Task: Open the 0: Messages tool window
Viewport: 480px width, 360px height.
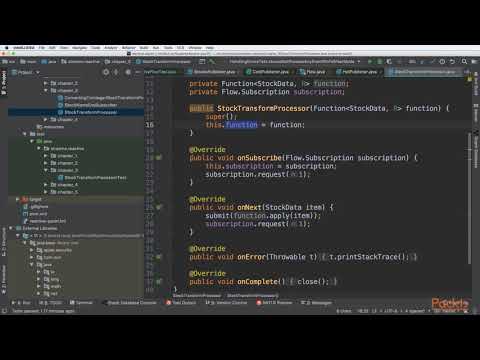Action: pyautogui.click(x=316, y=303)
